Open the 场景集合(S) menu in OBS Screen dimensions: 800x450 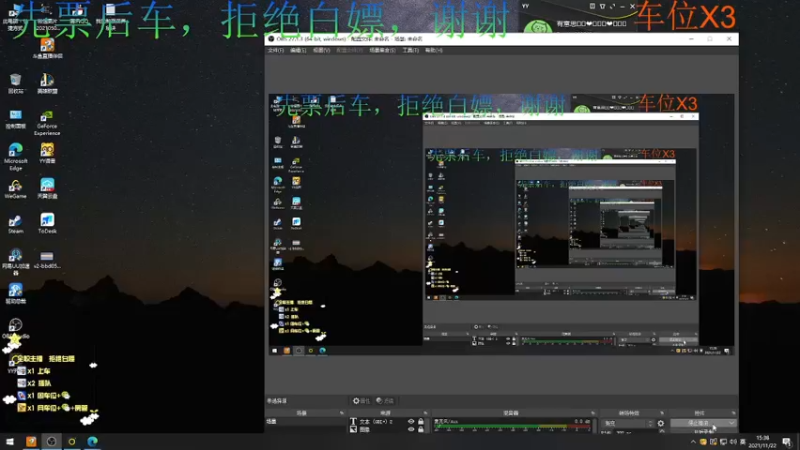[382, 50]
